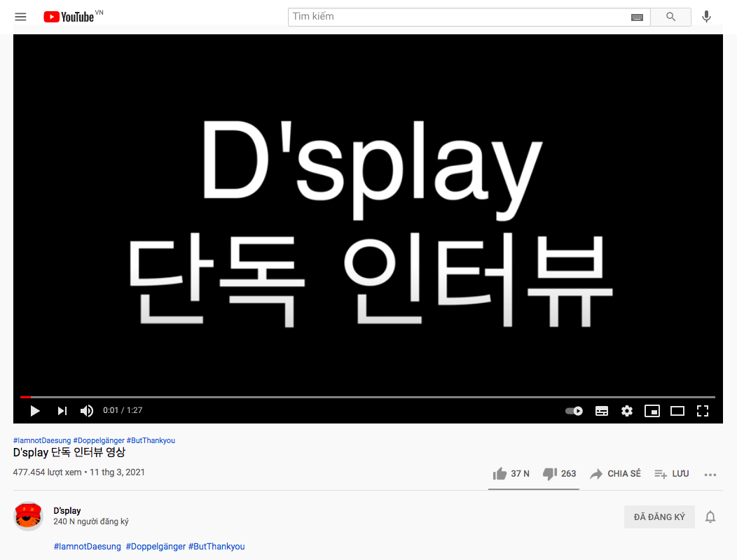Open the D'splay channel name link
Viewport: 737px width, 560px height.
67,511
